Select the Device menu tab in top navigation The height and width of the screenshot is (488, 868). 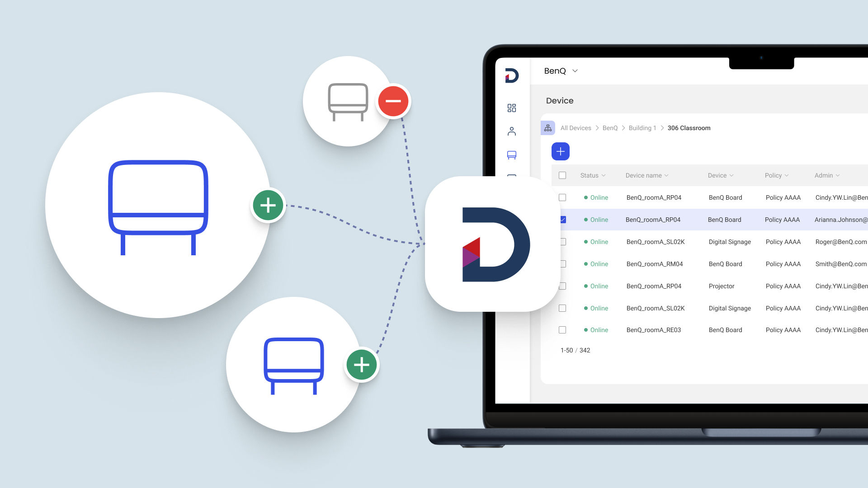tap(511, 155)
